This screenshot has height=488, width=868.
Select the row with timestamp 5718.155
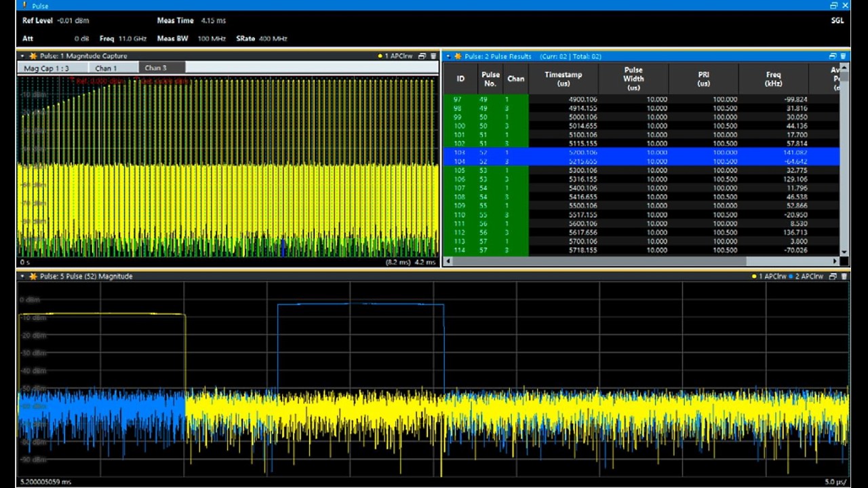pyautogui.click(x=642, y=250)
